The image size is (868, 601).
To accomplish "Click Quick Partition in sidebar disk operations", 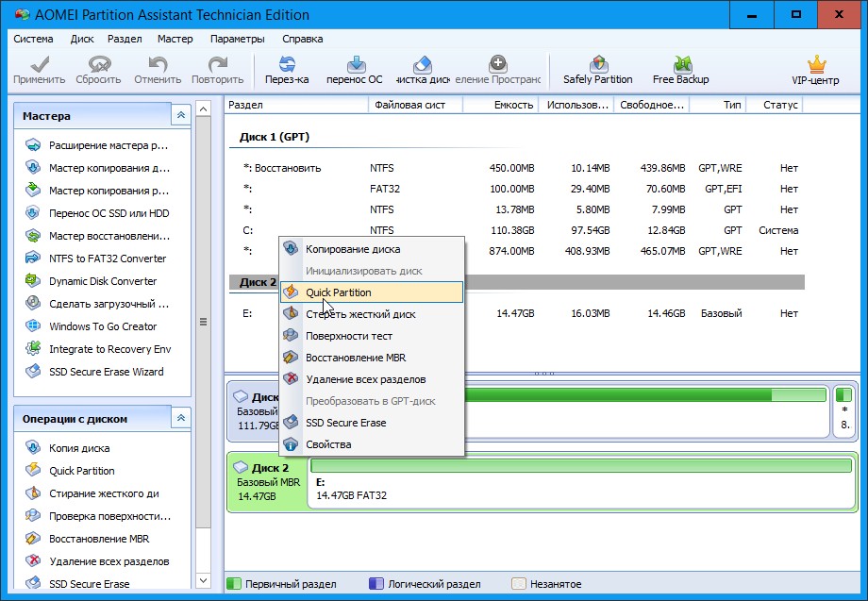I will 71,471.
